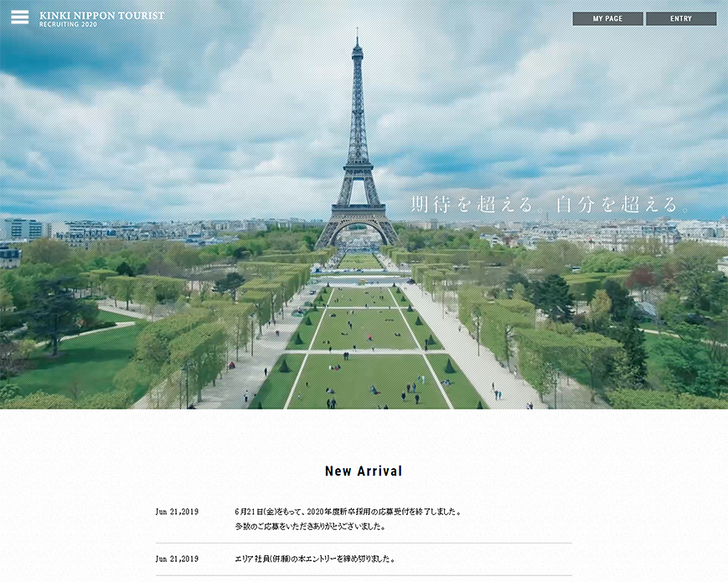Click the second Jun 21,2019 news date
The height and width of the screenshot is (582, 728).
click(177, 559)
